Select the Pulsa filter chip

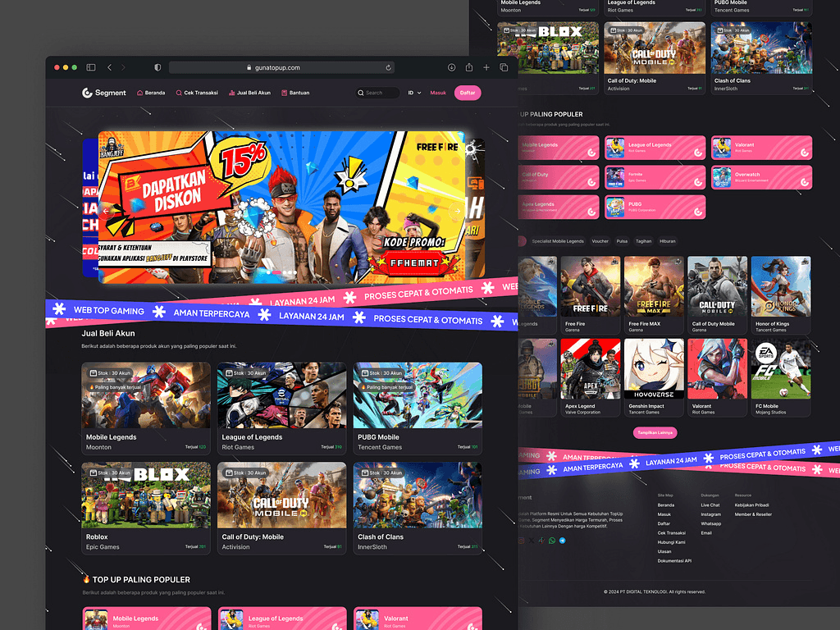(622, 241)
